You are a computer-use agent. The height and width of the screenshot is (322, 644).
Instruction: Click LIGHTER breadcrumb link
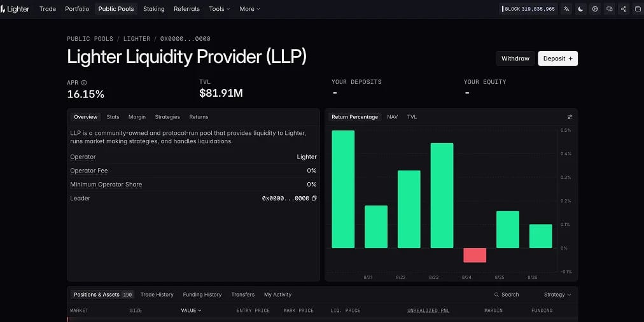(x=137, y=39)
